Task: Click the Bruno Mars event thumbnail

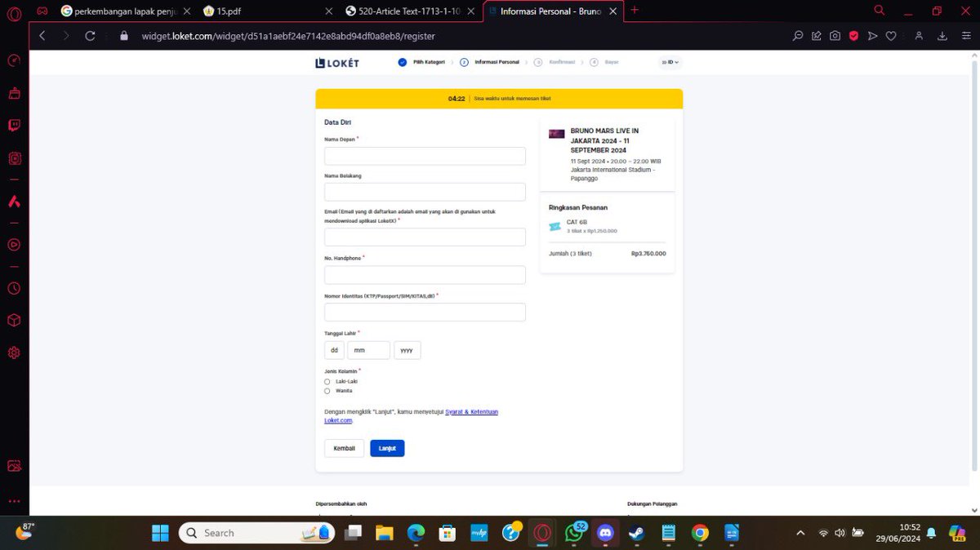Action: click(556, 134)
